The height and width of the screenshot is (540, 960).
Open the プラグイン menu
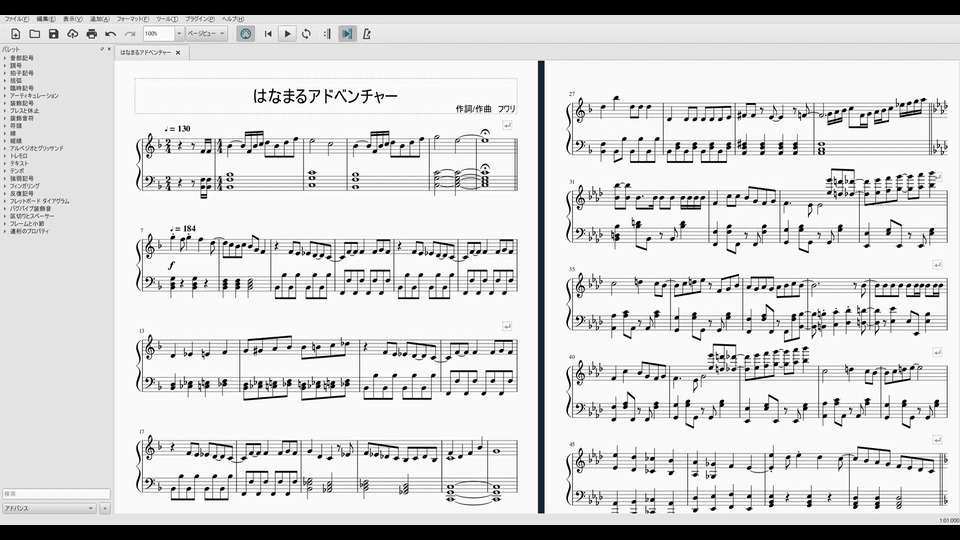pos(200,19)
